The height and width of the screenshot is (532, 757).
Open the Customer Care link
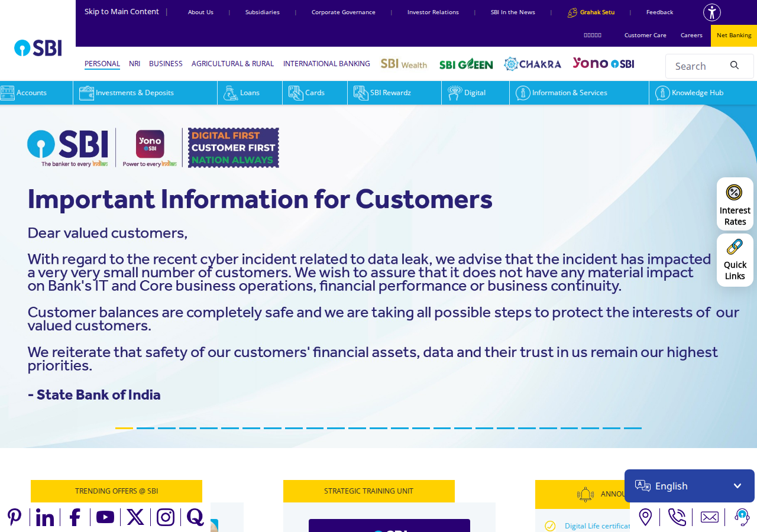645,35
